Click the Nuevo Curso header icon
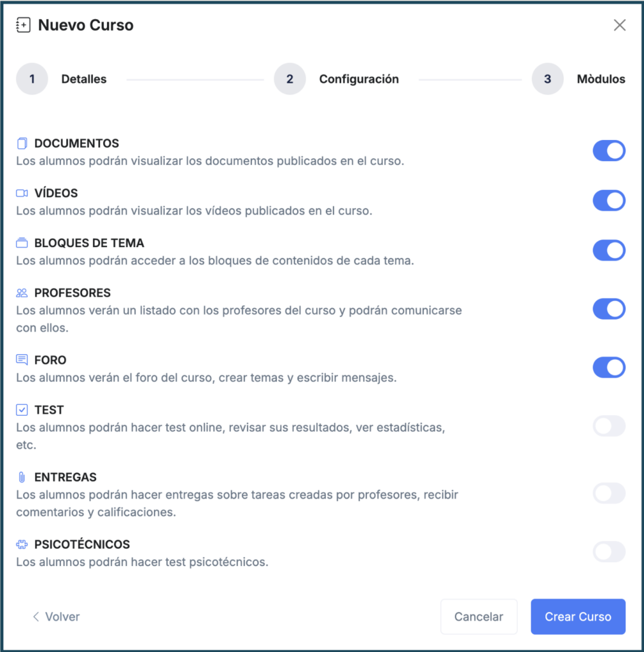 pyautogui.click(x=23, y=25)
